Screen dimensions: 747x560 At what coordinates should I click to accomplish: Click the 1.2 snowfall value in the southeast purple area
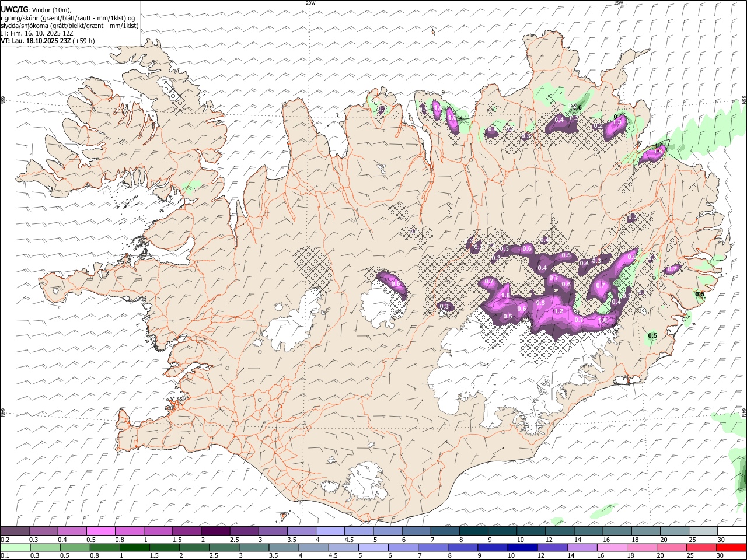(x=558, y=311)
